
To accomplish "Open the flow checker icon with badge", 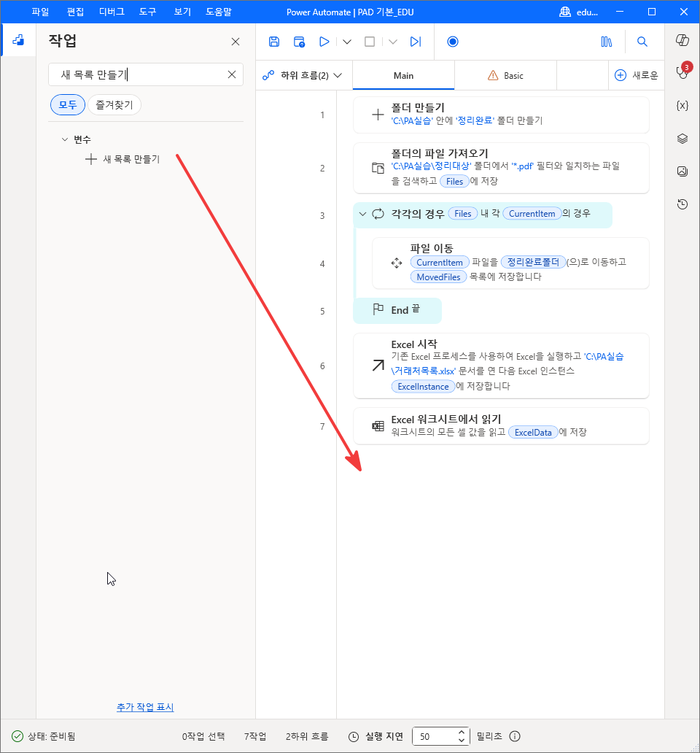I will [682, 72].
